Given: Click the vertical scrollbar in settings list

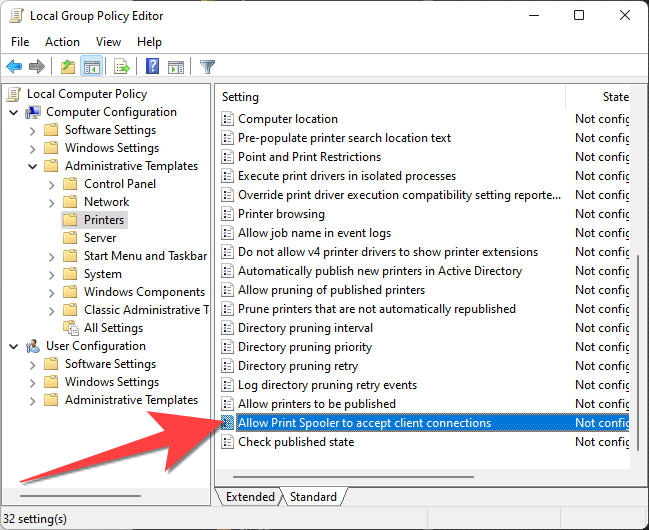Looking at the screenshot, I should tap(636, 350).
